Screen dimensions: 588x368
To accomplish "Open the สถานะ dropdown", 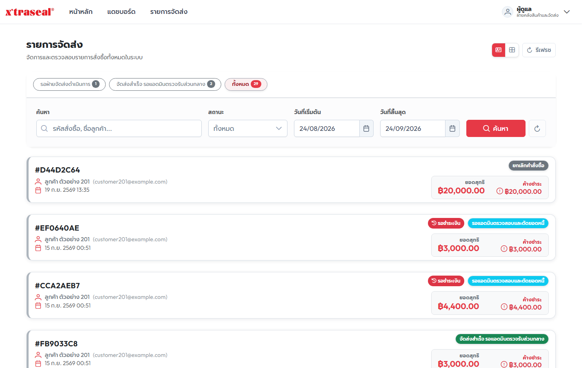I will (x=248, y=128).
